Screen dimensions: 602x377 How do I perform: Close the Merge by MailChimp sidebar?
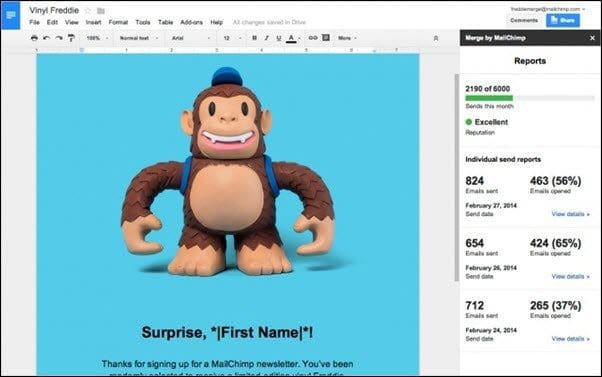592,38
